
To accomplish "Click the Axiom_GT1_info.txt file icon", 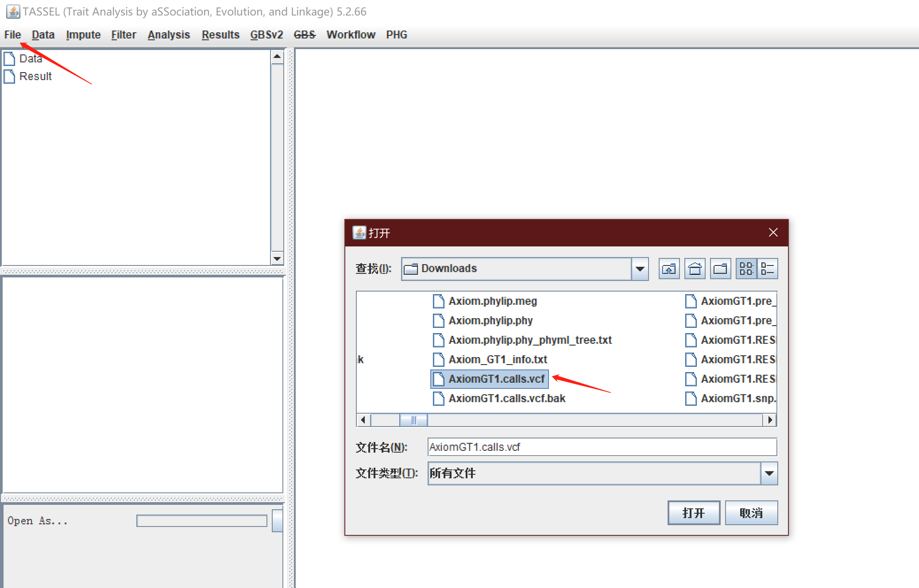I will tap(438, 359).
